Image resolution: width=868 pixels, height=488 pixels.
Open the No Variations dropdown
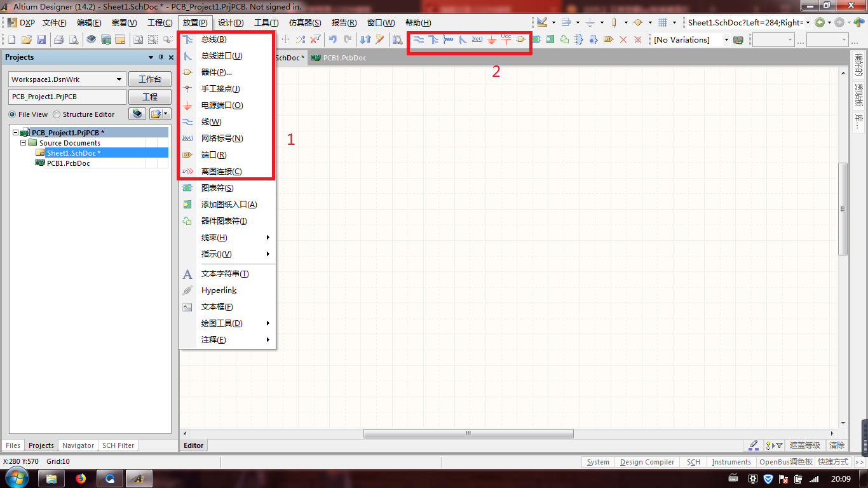pos(726,40)
